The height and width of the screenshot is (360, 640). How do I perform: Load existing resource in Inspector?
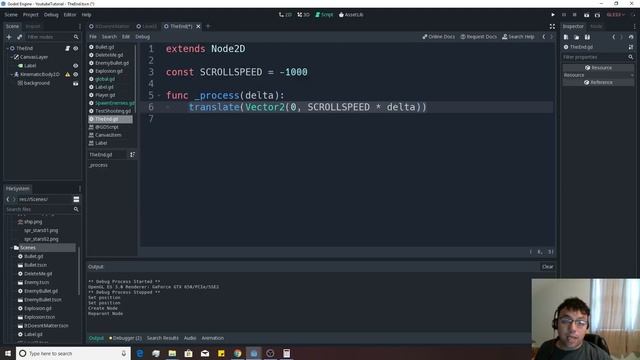[576, 37]
